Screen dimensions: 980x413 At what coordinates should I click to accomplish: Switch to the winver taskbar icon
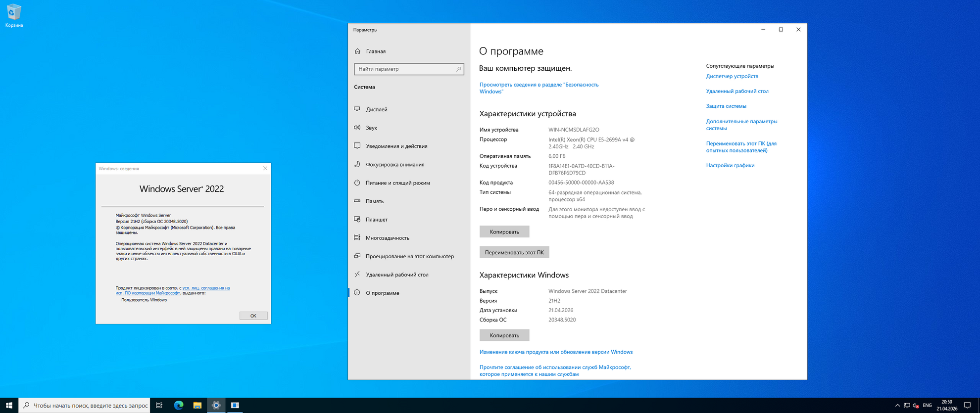click(x=235, y=405)
